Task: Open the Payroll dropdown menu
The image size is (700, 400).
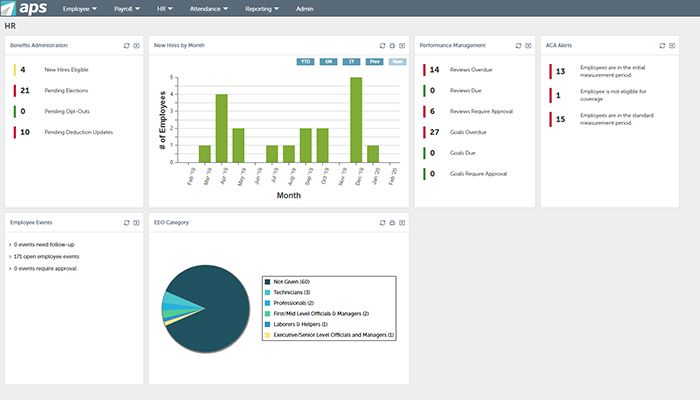Action: [129, 8]
